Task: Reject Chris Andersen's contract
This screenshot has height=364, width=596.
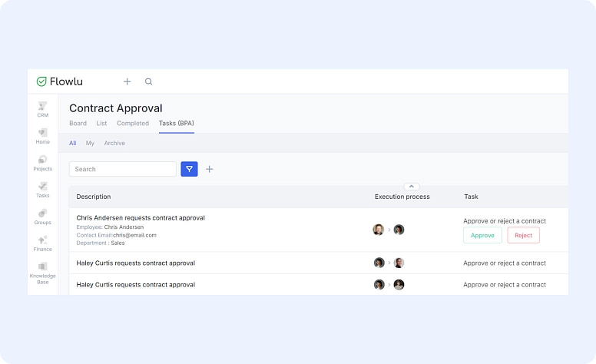Action: [x=523, y=235]
